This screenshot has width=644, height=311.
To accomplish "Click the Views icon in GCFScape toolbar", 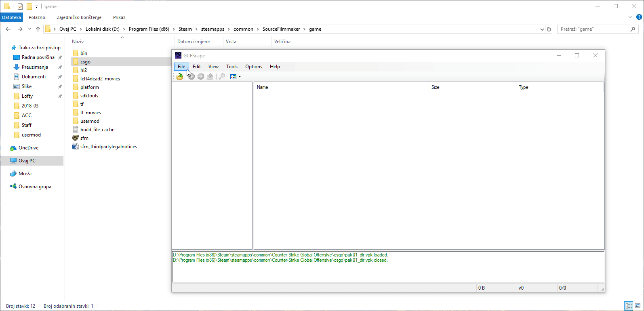I will click(x=233, y=76).
